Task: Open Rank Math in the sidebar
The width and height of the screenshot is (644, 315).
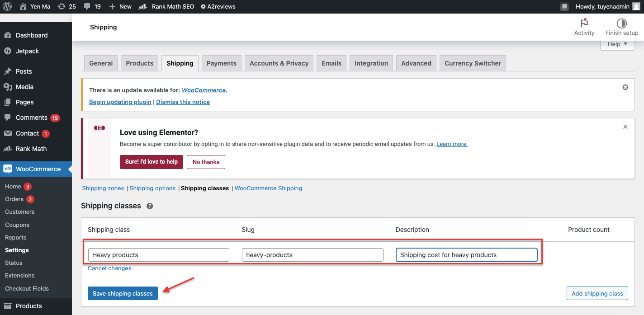Action: pyautogui.click(x=31, y=149)
